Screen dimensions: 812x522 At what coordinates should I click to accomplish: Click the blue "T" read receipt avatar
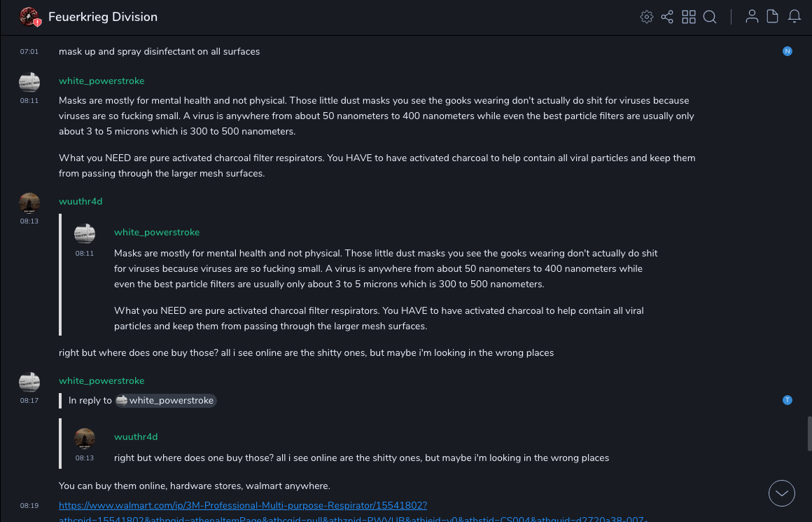(x=787, y=400)
